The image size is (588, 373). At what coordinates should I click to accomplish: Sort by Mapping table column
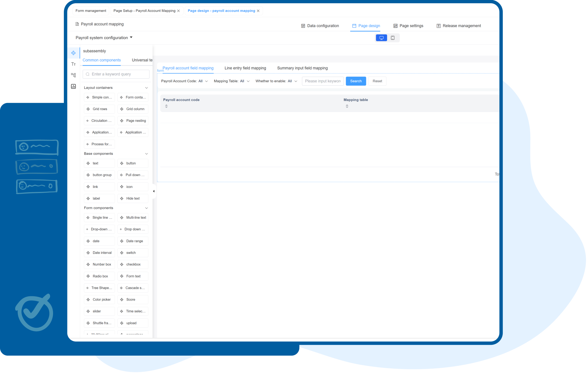coord(347,106)
